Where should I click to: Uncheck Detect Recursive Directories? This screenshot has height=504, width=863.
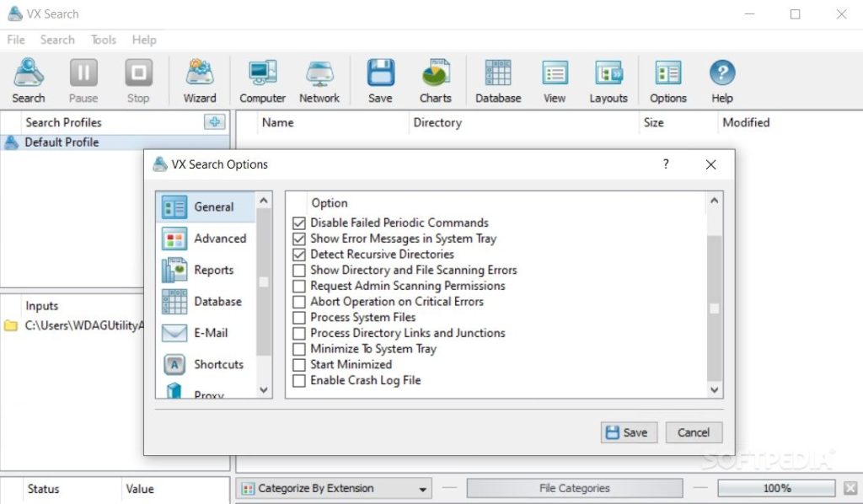pyautogui.click(x=299, y=254)
